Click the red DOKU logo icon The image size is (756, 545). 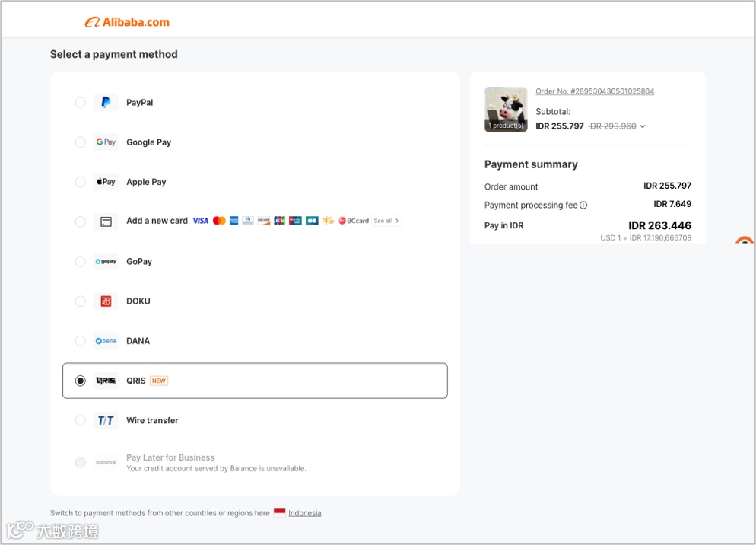(106, 301)
